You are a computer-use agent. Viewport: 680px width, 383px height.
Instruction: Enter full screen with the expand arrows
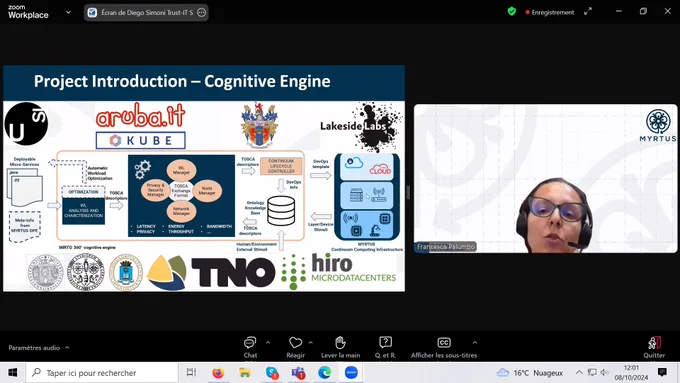pos(588,12)
